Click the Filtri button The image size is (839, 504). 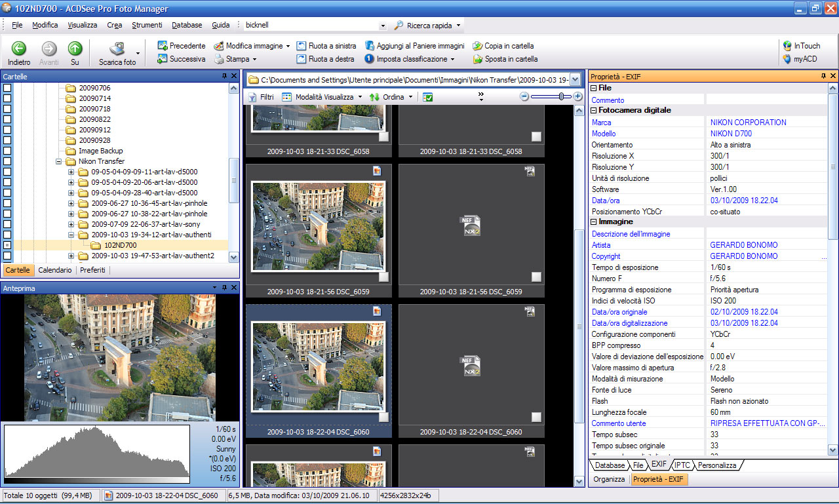pyautogui.click(x=261, y=97)
